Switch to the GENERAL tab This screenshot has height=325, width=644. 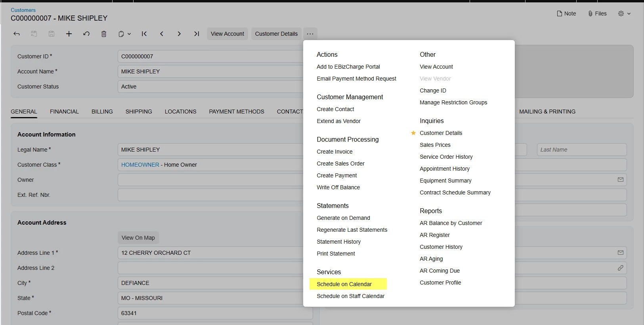coord(24,112)
